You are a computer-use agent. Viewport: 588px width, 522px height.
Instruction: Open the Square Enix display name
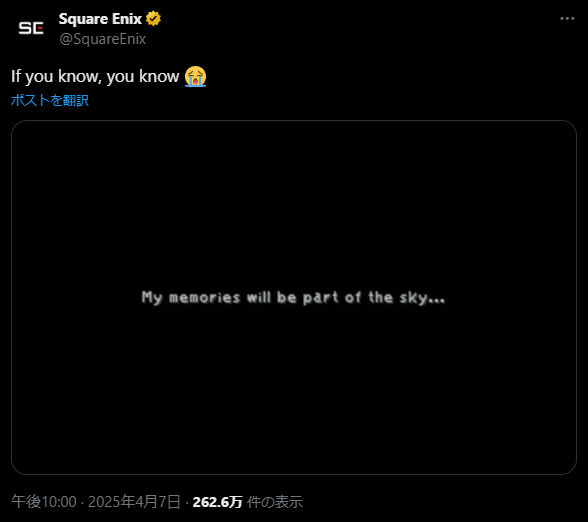100,19
